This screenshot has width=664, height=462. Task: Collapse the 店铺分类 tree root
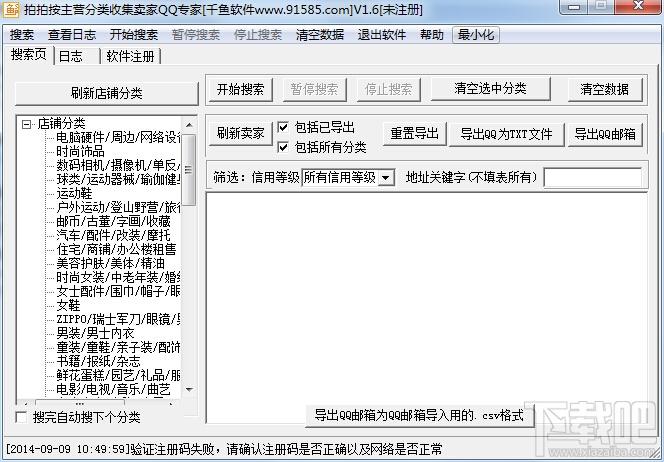[x=27, y=124]
